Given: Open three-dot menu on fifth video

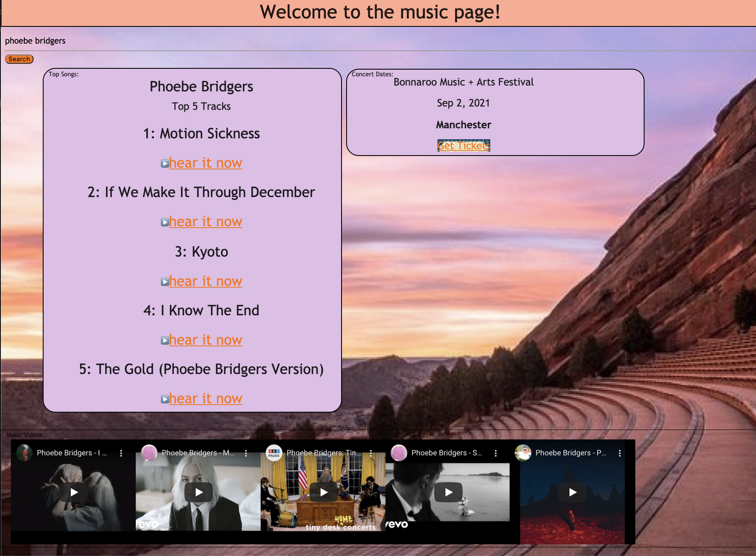Looking at the screenshot, I should click(620, 453).
